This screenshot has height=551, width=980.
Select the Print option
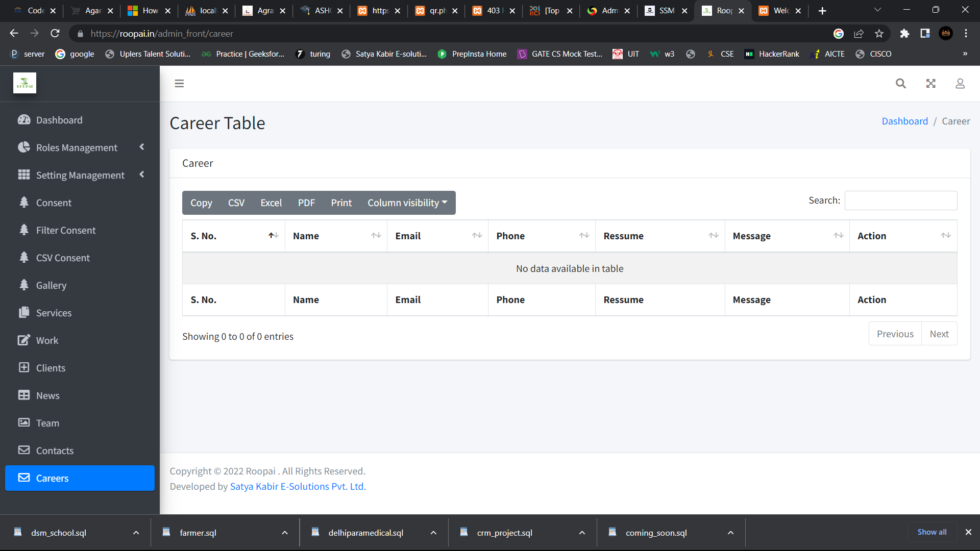340,203
